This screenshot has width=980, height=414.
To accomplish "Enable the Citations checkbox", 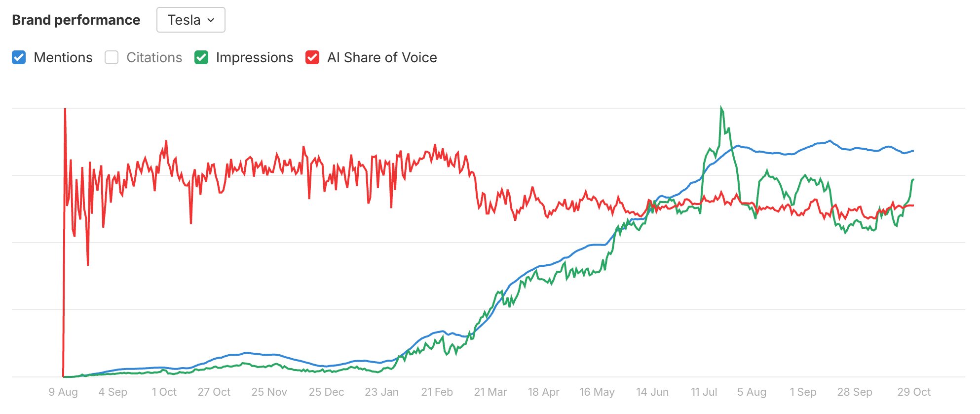I will pyautogui.click(x=112, y=57).
